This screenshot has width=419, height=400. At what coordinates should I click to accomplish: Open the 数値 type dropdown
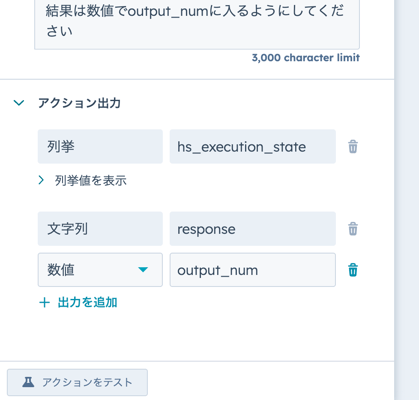point(100,270)
